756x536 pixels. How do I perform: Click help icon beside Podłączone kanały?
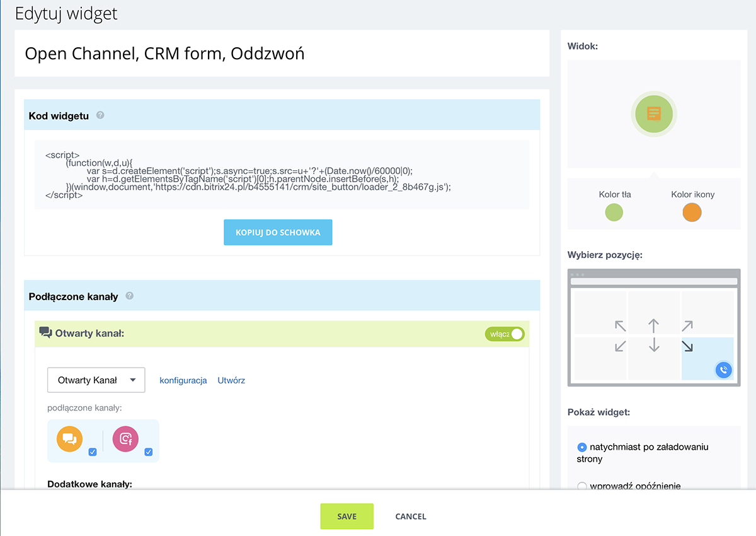coord(130,296)
